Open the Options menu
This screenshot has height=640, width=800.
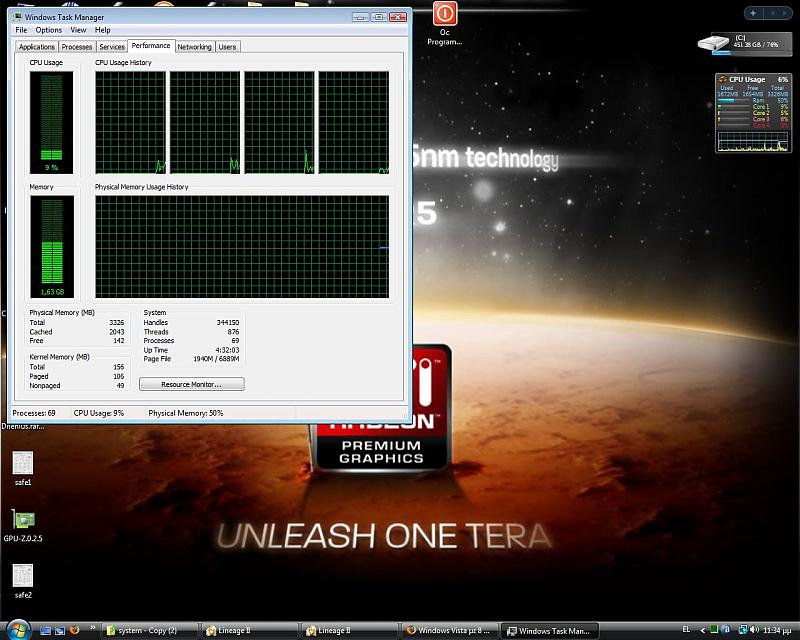click(48, 30)
